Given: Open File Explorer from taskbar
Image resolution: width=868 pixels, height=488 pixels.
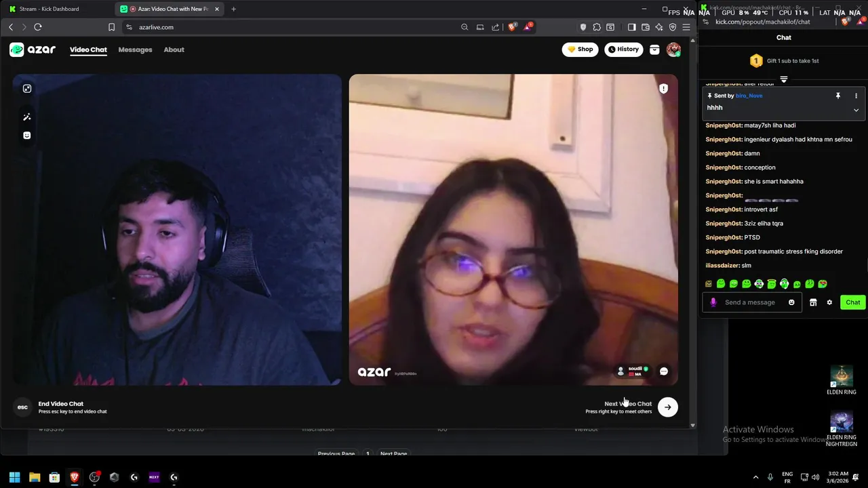Looking at the screenshot, I should click(35, 477).
